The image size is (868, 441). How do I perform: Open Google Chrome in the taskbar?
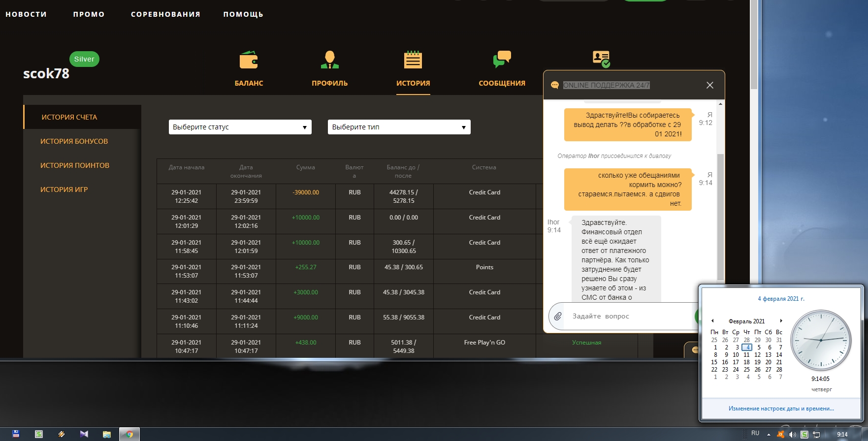[129, 434]
